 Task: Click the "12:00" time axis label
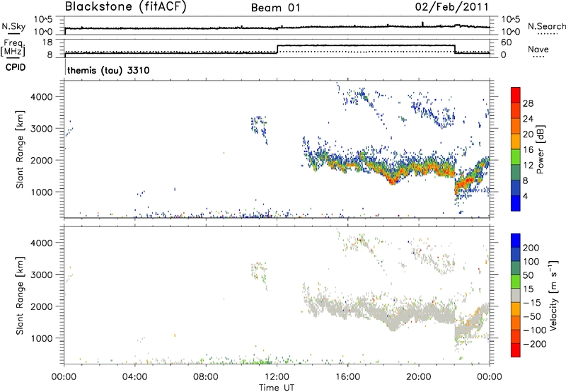(x=277, y=377)
